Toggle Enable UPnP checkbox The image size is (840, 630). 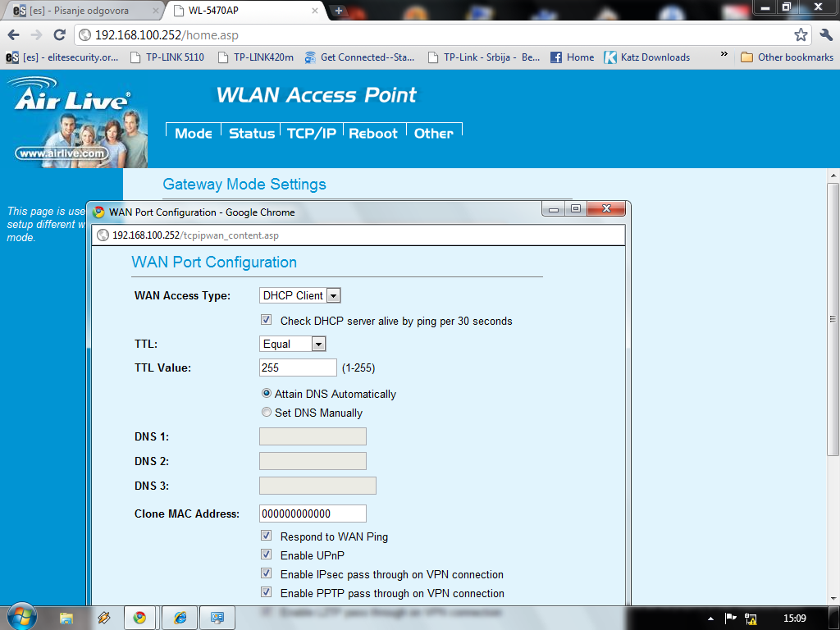(x=267, y=554)
